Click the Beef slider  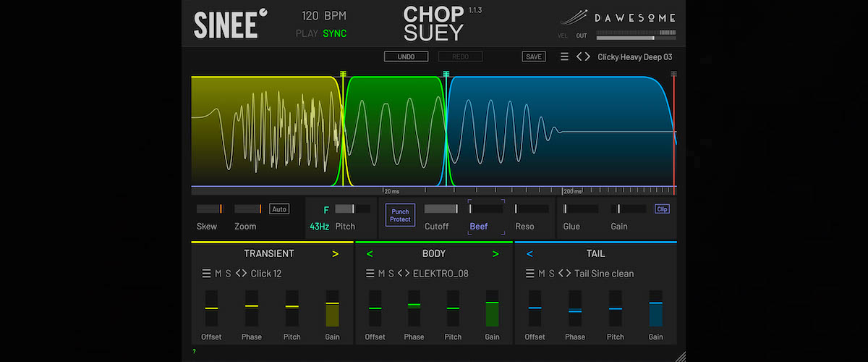coord(486,209)
